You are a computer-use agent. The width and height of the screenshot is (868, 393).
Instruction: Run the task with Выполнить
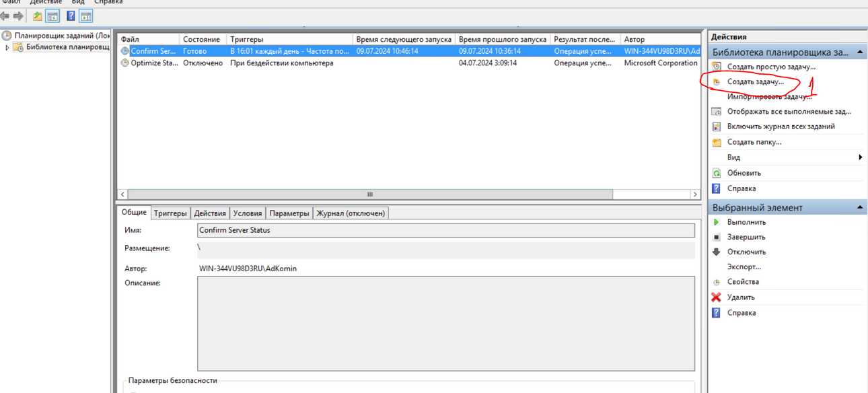746,222
